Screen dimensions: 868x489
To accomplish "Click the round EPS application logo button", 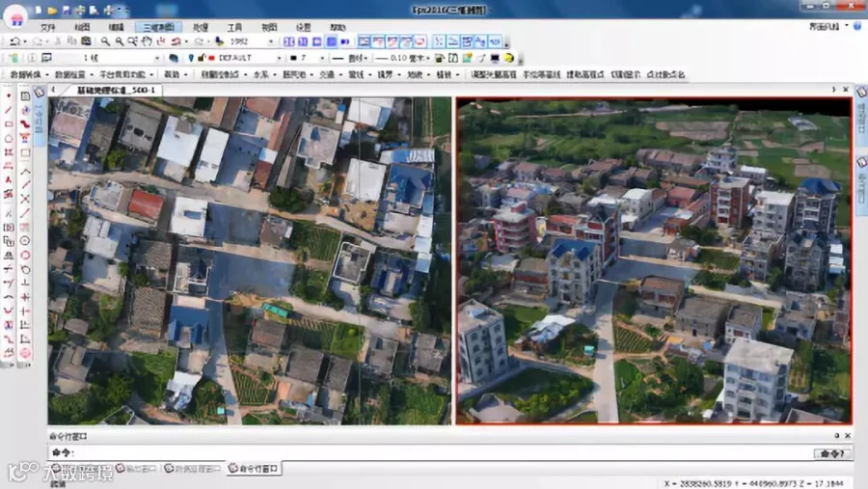I will [x=15, y=16].
